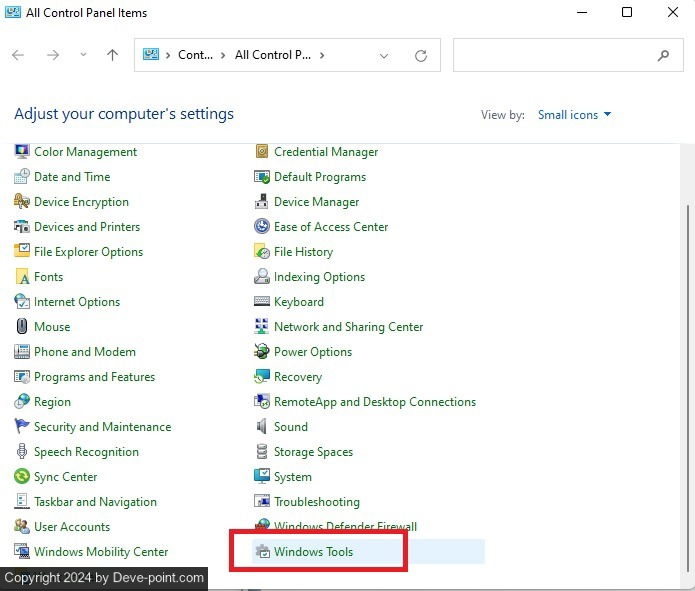Click the Sync Center green icon
Viewport: 695px width, 591px height.
(22, 477)
